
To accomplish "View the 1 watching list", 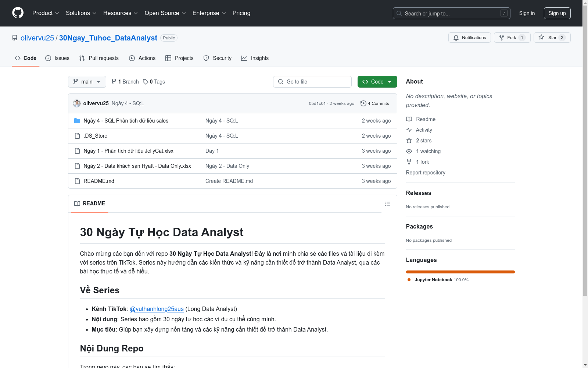I will [423, 151].
